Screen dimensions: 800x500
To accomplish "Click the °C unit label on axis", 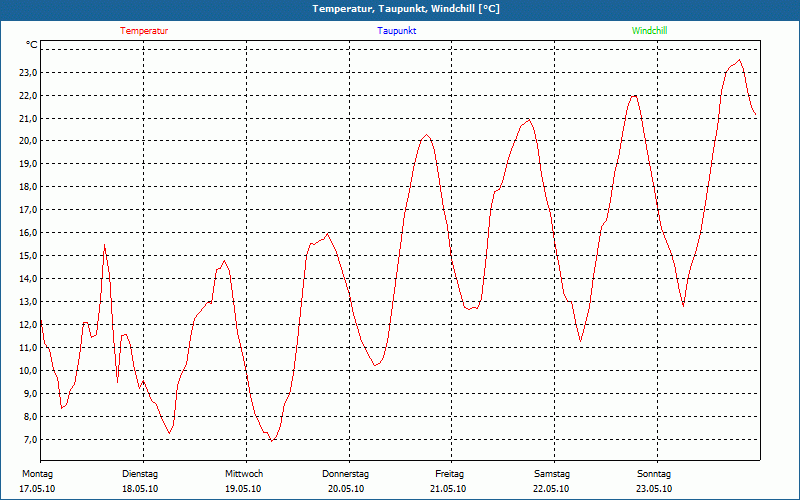I will (32, 45).
